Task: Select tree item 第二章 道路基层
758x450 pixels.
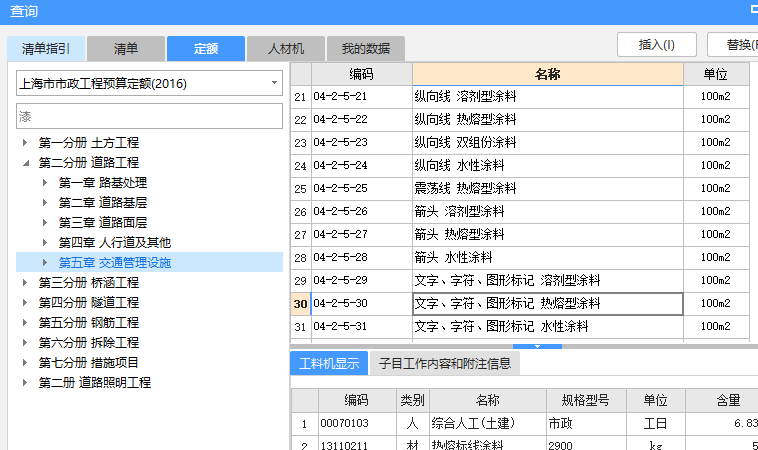Action: [102, 203]
